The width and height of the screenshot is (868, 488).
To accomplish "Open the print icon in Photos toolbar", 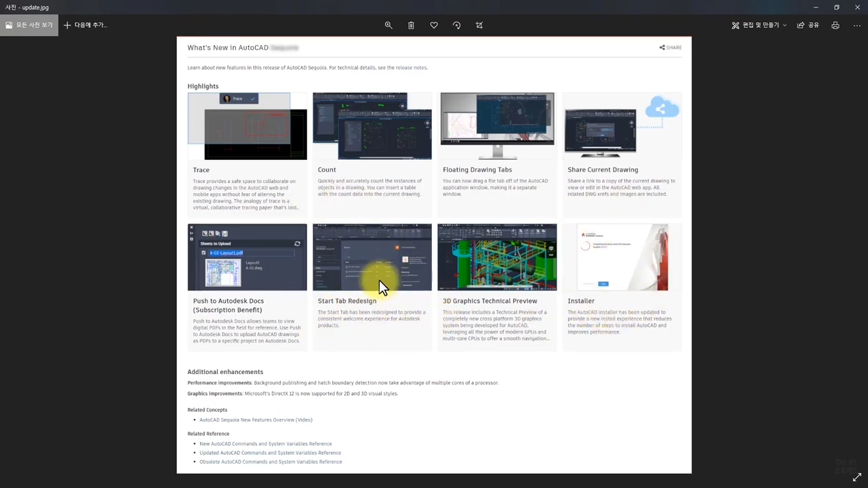I will (835, 25).
